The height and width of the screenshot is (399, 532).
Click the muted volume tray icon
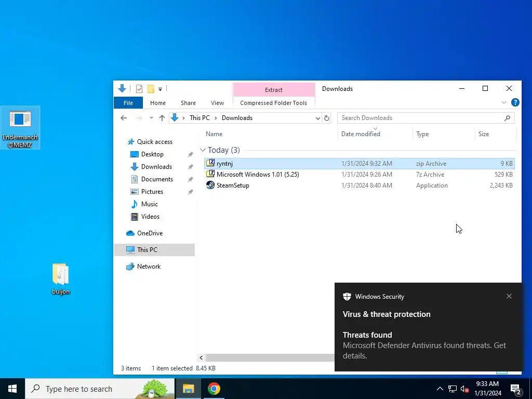tap(464, 389)
